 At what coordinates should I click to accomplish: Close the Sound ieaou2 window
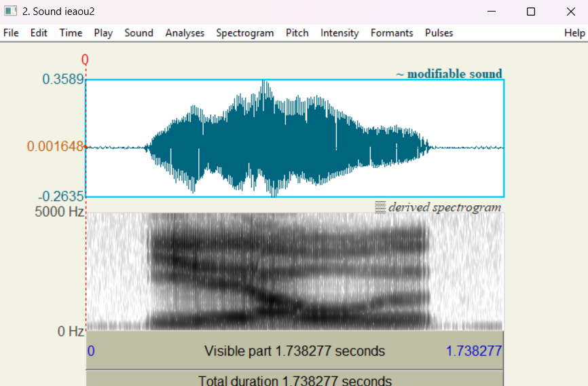[x=571, y=12]
